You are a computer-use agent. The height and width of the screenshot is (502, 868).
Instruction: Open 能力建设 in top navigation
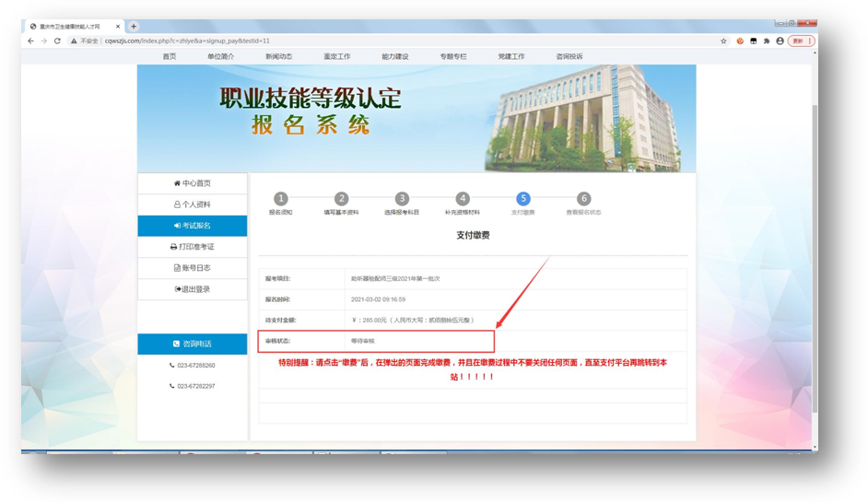[395, 57]
